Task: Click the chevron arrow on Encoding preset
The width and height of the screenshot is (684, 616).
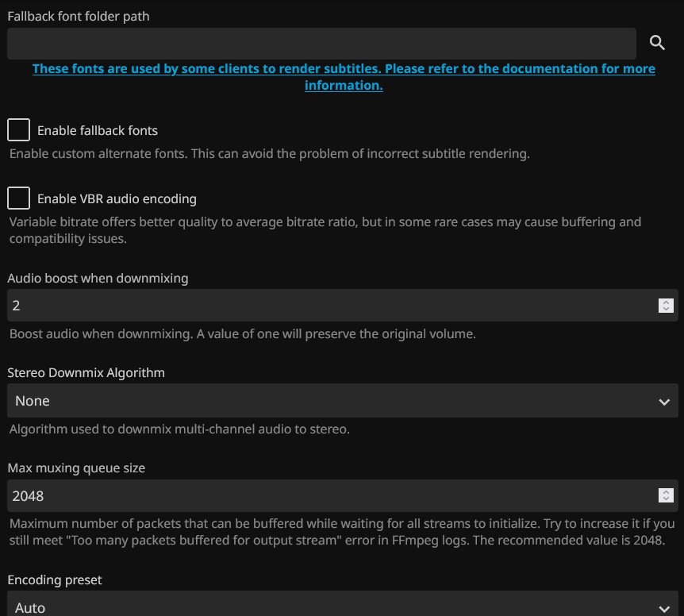Action: tap(664, 608)
